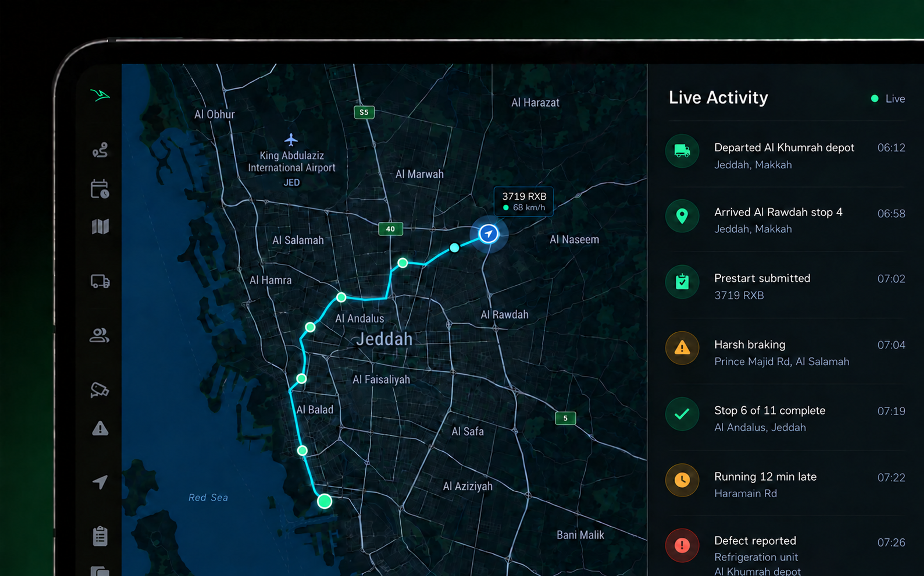Select the Harsh braking activity text
The width and height of the screenshot is (924, 576).
750,344
